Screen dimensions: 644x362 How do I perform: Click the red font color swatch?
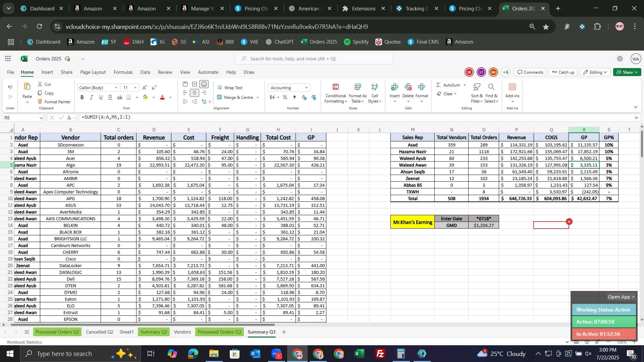click(163, 97)
